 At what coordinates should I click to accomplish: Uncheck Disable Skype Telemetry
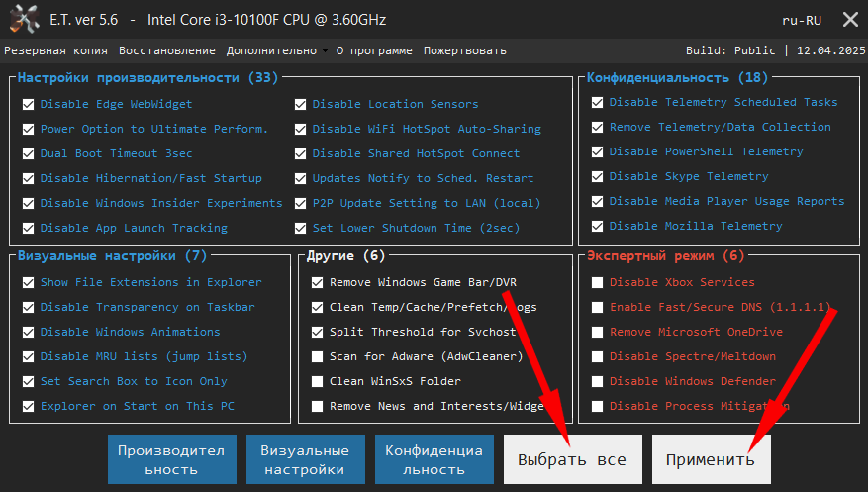click(x=597, y=176)
